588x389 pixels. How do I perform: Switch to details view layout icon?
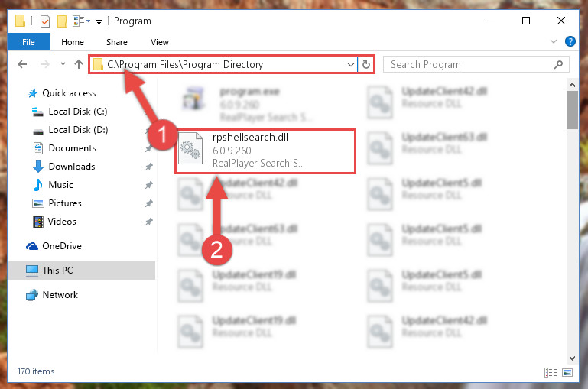pos(550,372)
